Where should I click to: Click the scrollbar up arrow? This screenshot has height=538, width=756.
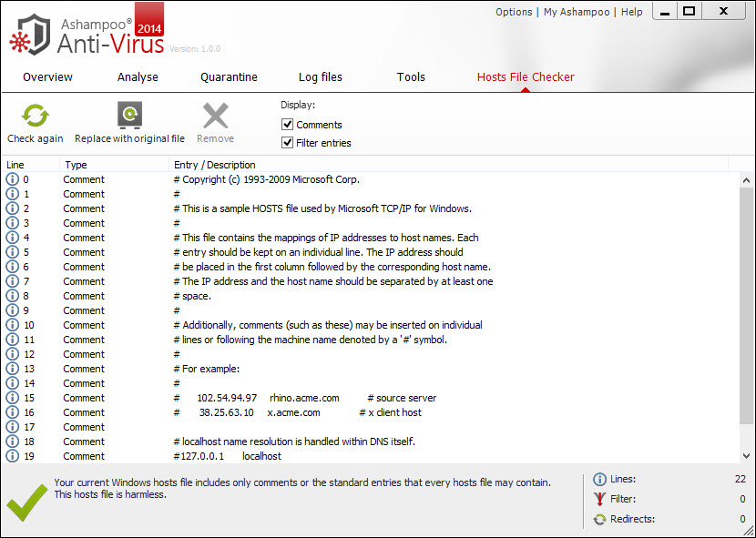[746, 181]
